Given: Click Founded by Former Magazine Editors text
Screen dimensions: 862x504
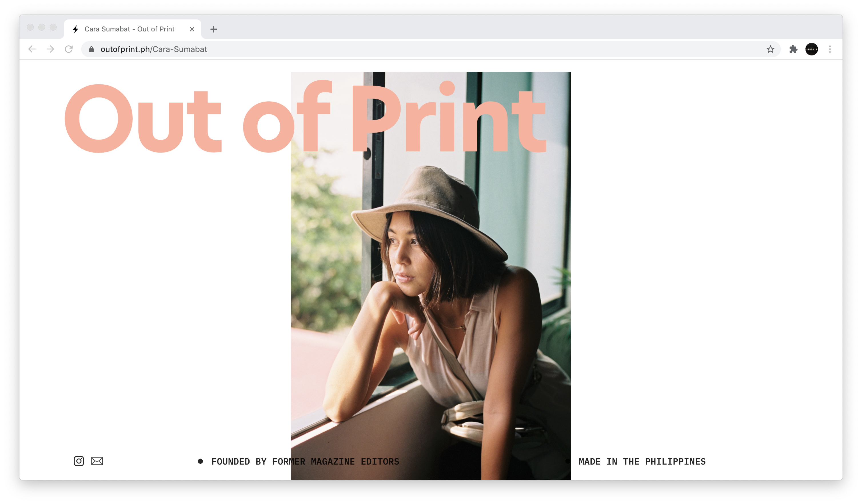Looking at the screenshot, I should click(x=305, y=462).
